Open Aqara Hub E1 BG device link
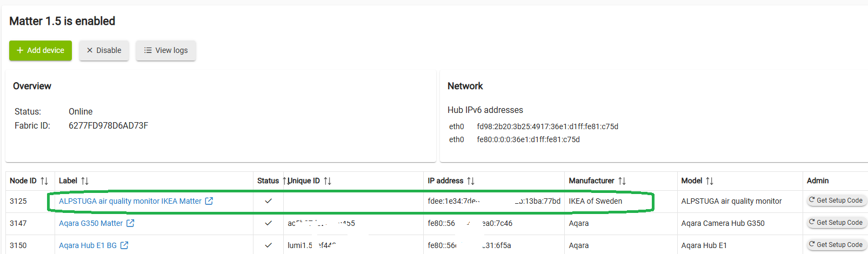The width and height of the screenshot is (868, 254). pos(88,245)
